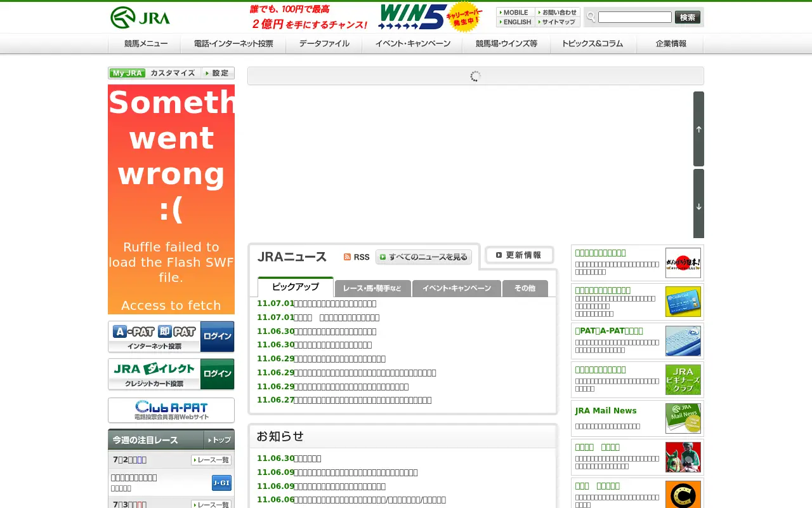Screen dimensions: 812x508
Task: Click the down arrow on the banner scroller
Action: (698, 204)
